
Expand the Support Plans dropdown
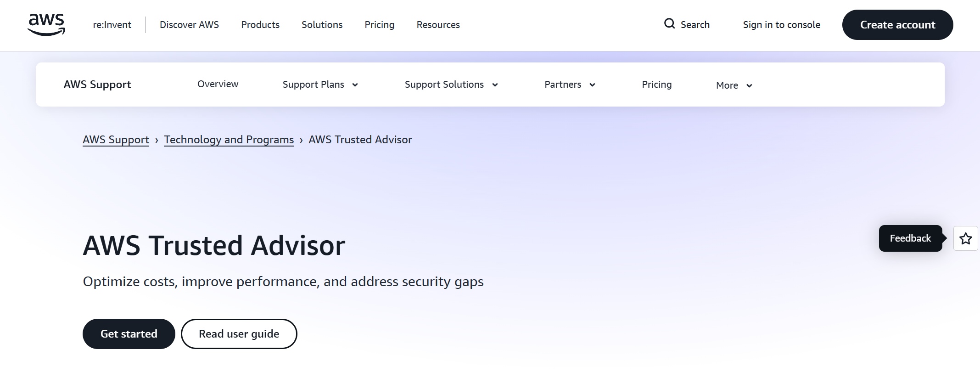point(320,85)
